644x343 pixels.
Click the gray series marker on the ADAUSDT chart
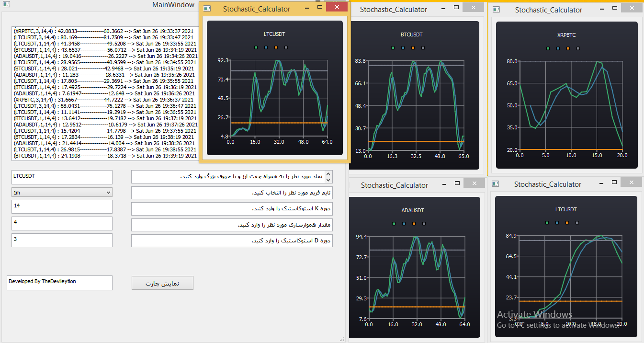[423, 224]
